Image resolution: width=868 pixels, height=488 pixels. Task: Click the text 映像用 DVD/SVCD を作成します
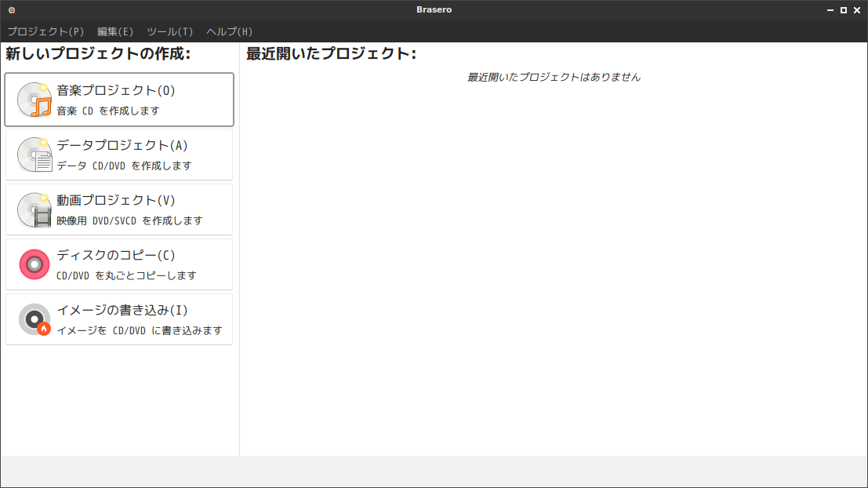click(x=129, y=220)
